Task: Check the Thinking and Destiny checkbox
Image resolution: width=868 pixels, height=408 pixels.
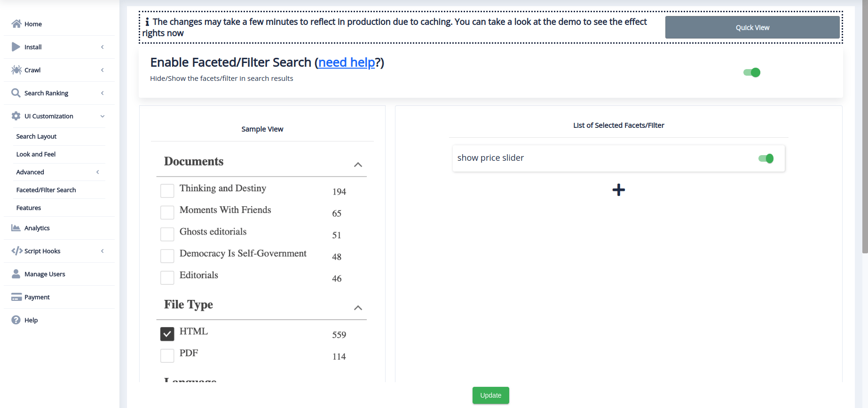Action: [x=167, y=191]
